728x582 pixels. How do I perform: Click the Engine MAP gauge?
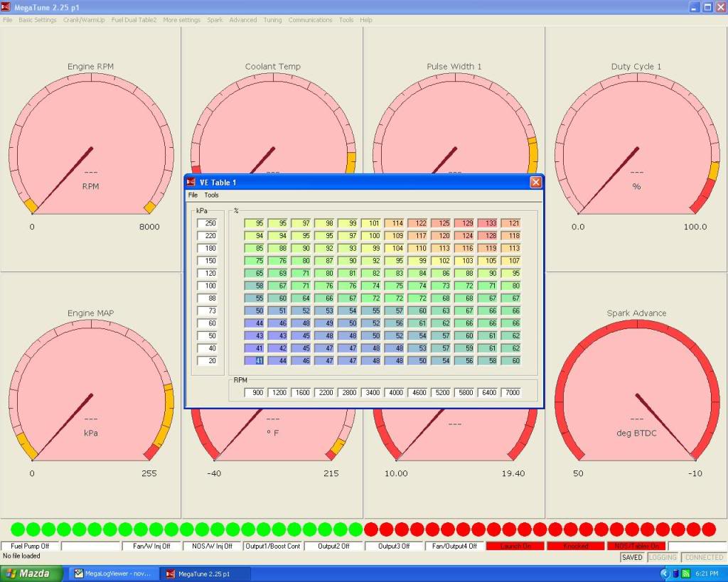[x=90, y=394]
